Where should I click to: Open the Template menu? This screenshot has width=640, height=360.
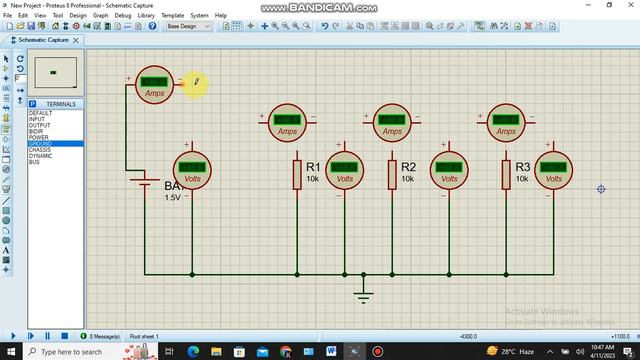(x=173, y=16)
